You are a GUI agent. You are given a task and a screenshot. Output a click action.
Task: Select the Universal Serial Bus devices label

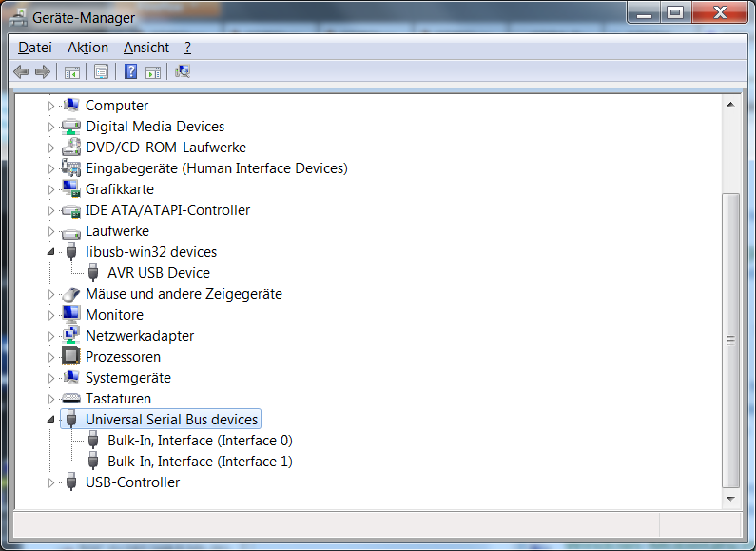click(171, 420)
